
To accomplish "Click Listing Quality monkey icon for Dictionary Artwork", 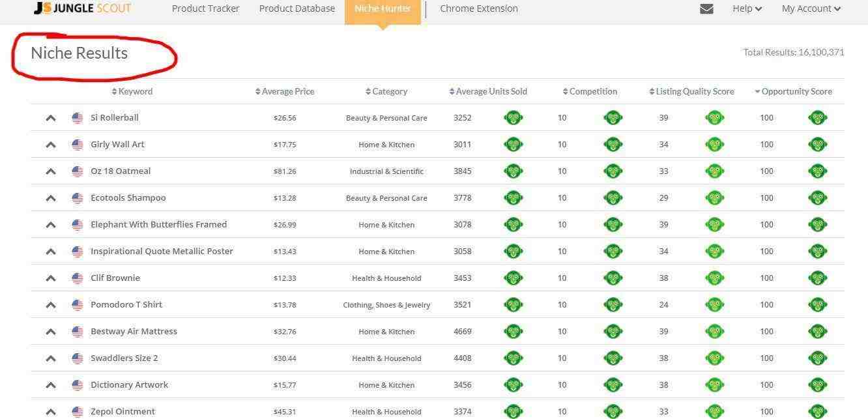I will (x=715, y=385).
